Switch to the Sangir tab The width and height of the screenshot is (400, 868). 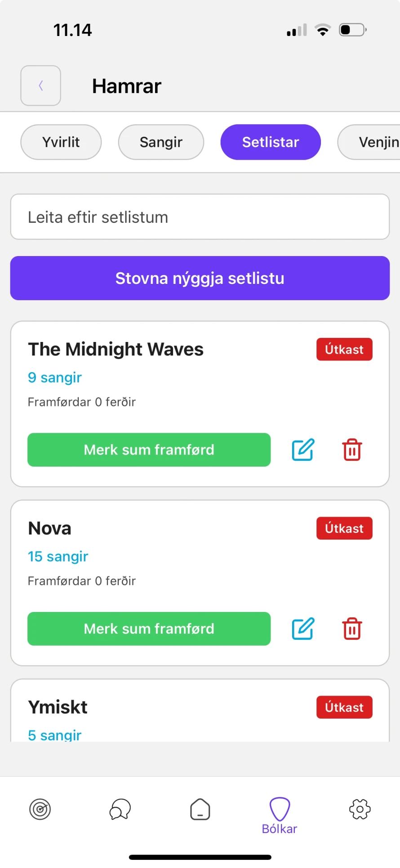pyautogui.click(x=161, y=142)
